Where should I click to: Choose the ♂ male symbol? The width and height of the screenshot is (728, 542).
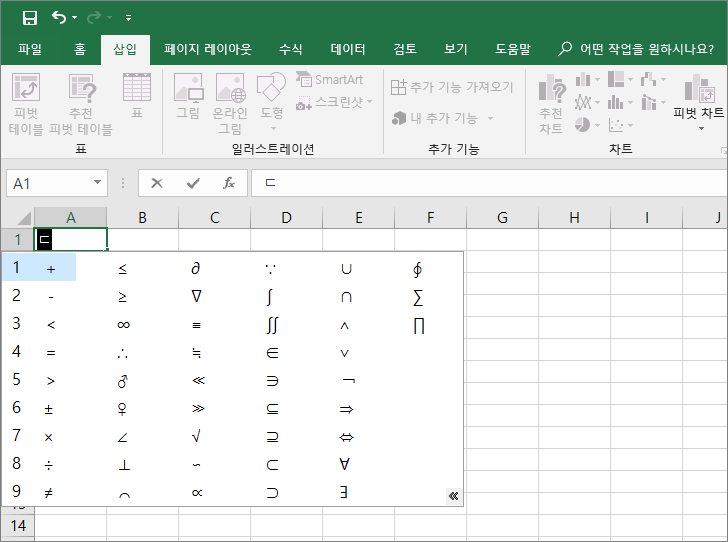click(x=123, y=381)
